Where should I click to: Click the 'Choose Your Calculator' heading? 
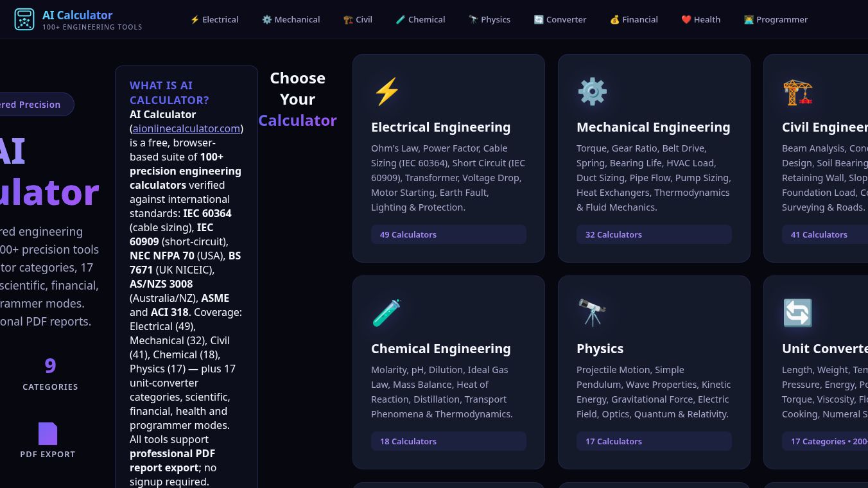pos(297,99)
